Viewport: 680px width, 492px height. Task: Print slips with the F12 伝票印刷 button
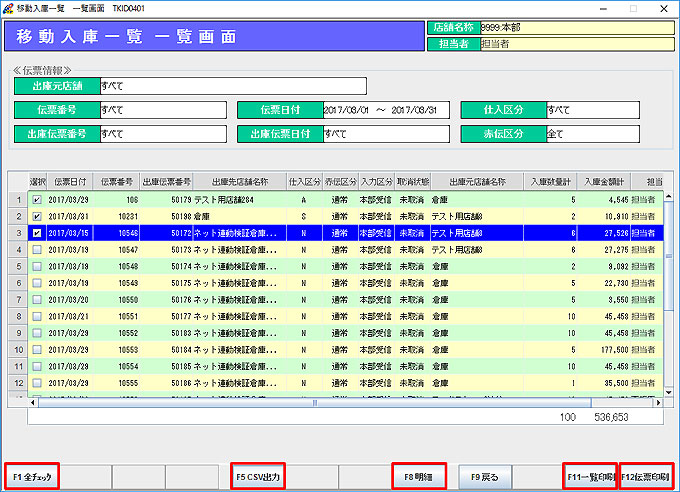(x=646, y=477)
